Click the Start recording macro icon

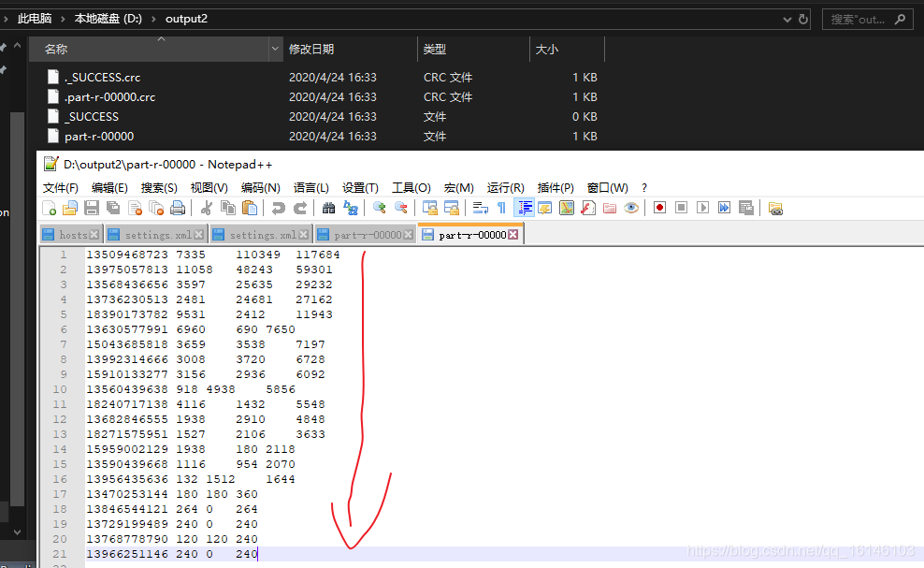[x=660, y=208]
